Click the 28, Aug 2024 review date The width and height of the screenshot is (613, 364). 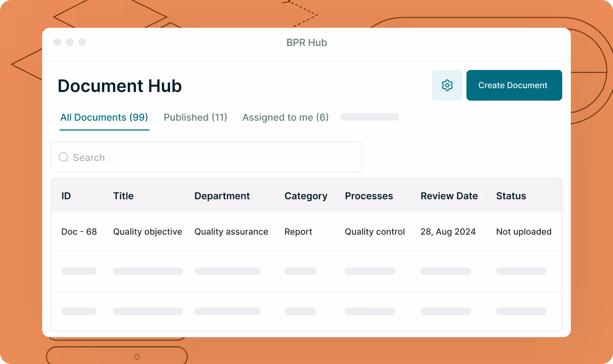point(448,232)
